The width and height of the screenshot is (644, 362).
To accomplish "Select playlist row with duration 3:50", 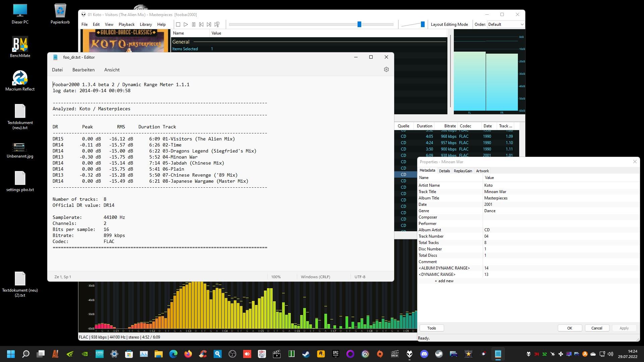I will [x=457, y=149].
